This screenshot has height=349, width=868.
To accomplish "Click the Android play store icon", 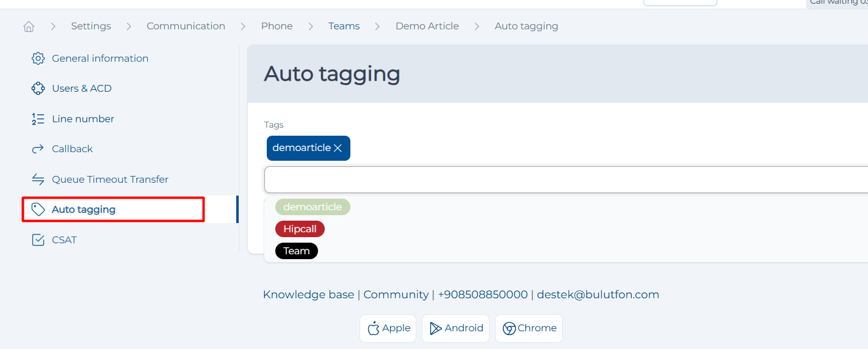I will point(436,329).
